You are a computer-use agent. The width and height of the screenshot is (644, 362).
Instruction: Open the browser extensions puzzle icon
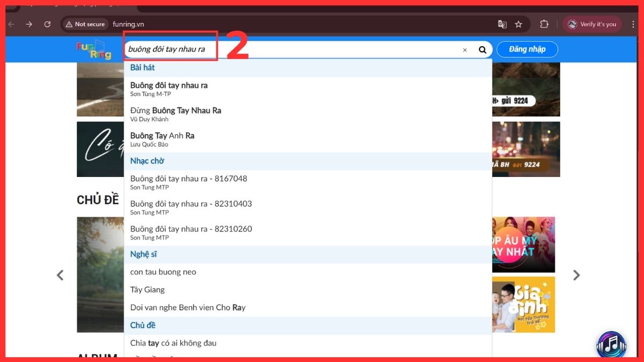pos(544,24)
